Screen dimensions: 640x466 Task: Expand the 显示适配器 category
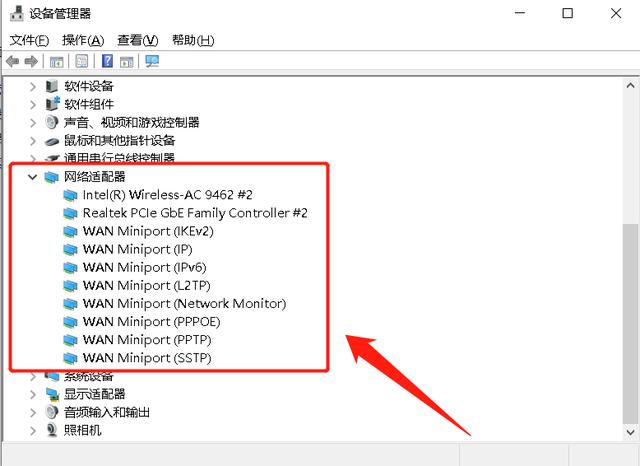[33, 394]
